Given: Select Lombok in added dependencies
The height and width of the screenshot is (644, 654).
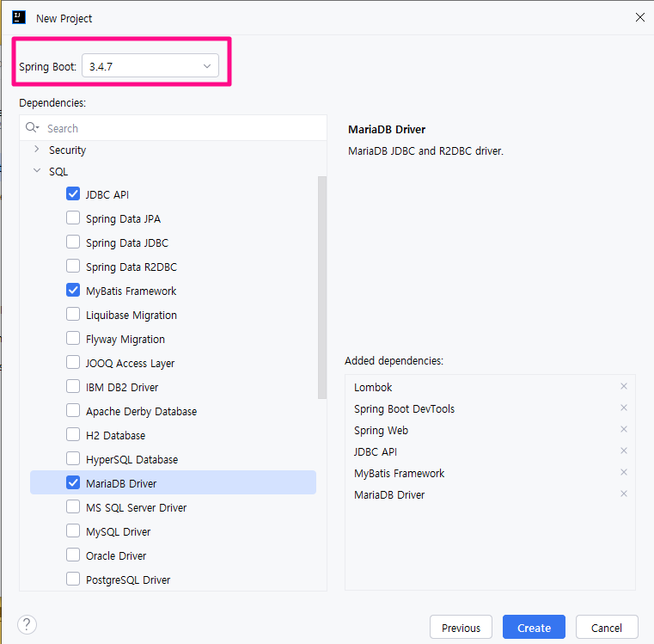Looking at the screenshot, I should 373,387.
